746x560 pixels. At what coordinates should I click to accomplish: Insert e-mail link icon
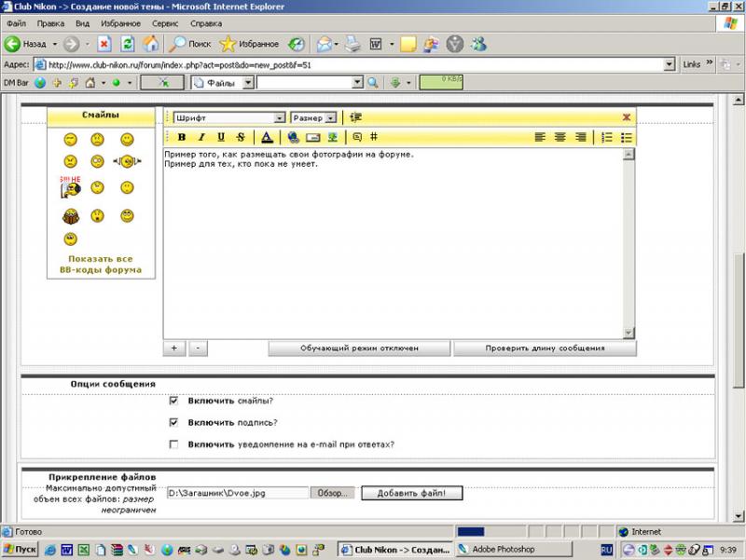(312, 138)
